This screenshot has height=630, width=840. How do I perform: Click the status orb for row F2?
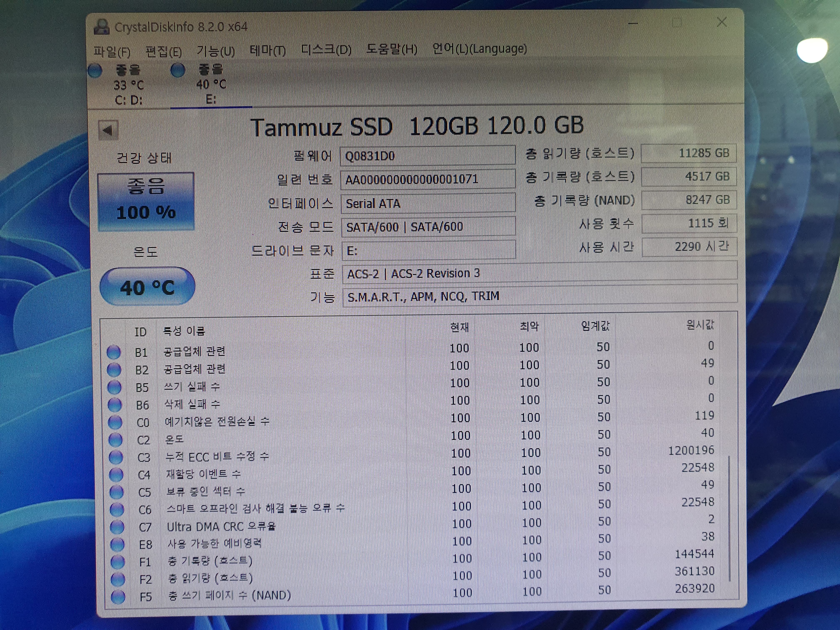tap(118, 579)
